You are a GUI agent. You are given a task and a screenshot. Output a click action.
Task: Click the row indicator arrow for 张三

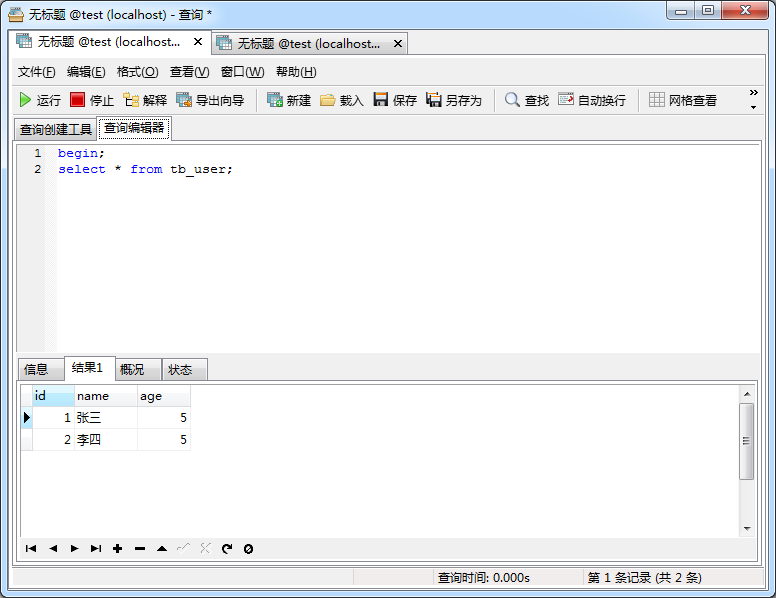[27, 418]
